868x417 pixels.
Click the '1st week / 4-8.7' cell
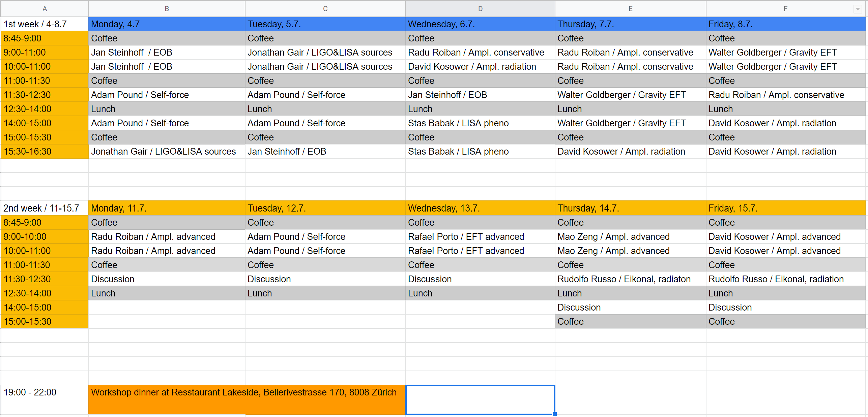tap(45, 24)
